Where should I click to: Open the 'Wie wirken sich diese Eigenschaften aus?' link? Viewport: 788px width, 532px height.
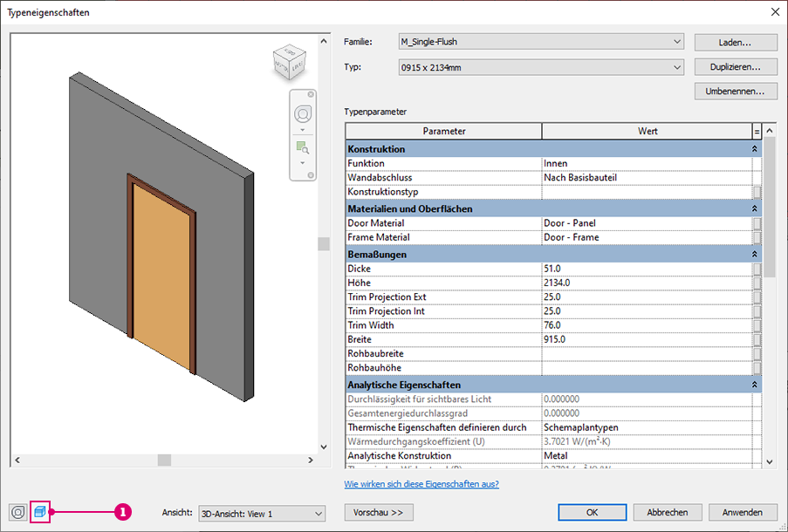coord(421,484)
